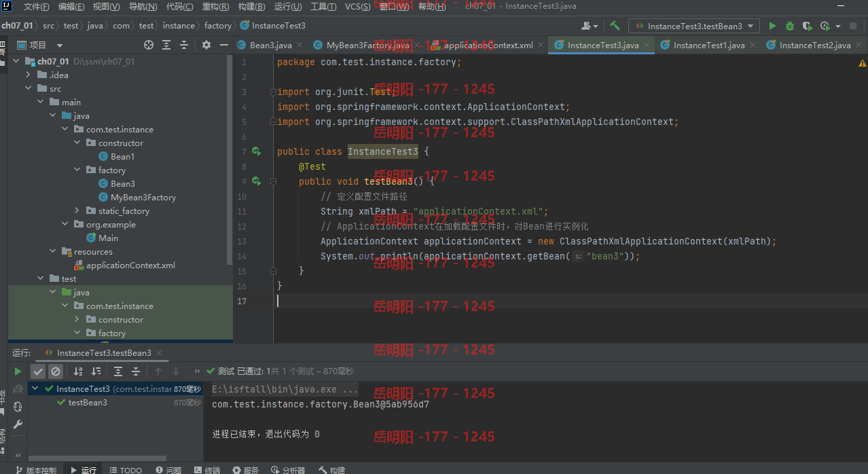Collapse all test results
868x474 pixels.
pyautogui.click(x=136, y=371)
